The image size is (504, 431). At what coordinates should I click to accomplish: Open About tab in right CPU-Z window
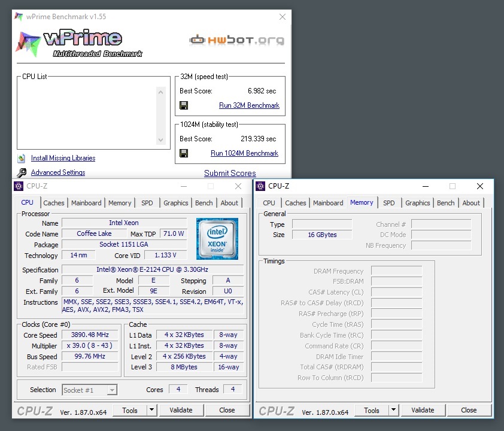471,203
